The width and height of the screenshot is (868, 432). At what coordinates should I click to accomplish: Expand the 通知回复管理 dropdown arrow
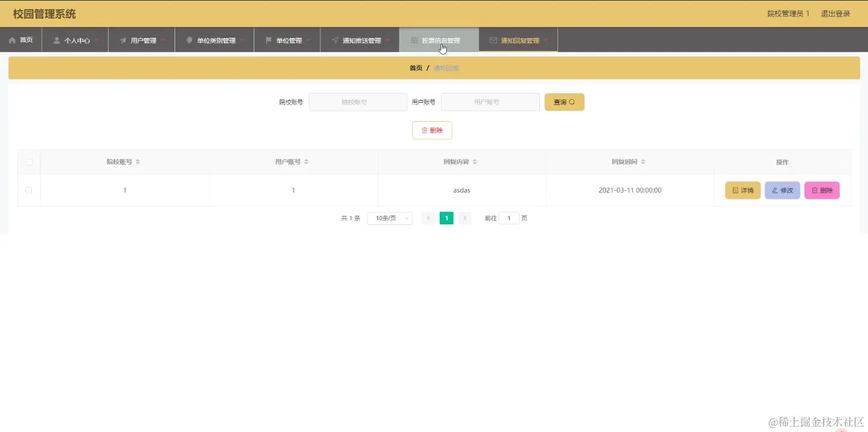pos(546,40)
